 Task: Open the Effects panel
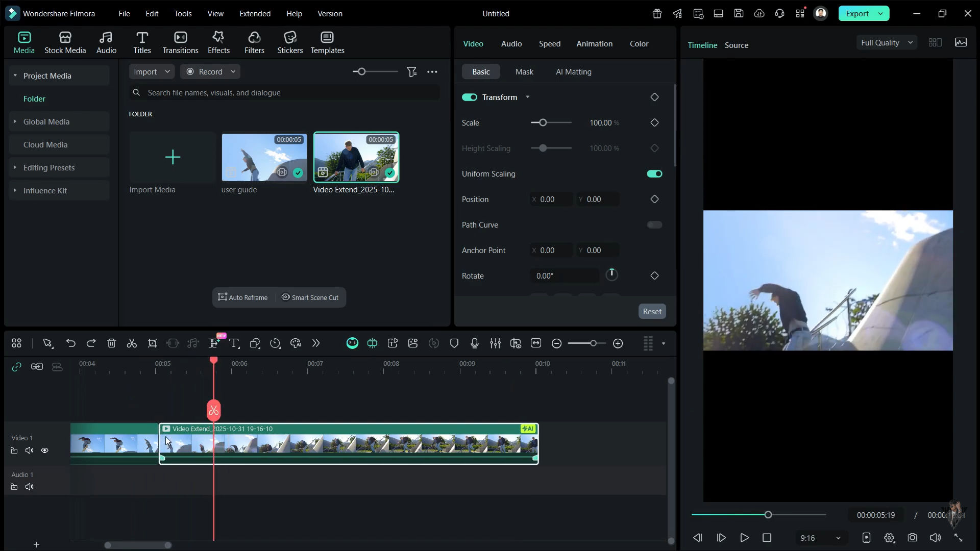[x=218, y=42]
